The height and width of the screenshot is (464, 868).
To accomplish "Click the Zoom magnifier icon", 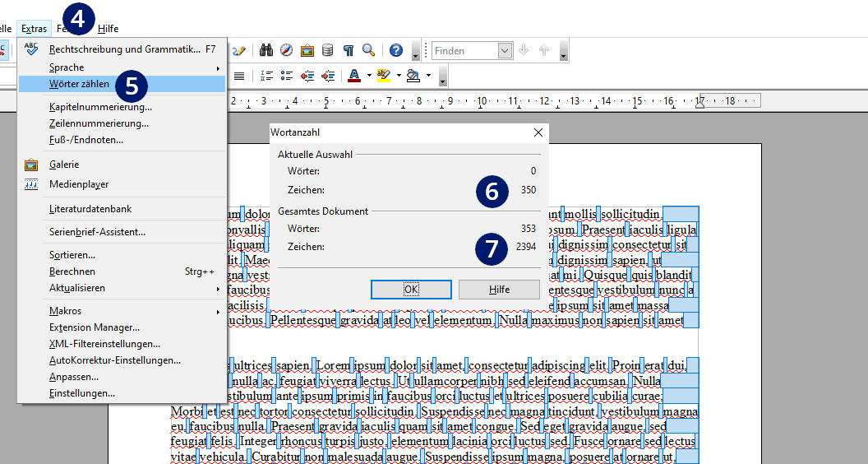I will click(369, 50).
